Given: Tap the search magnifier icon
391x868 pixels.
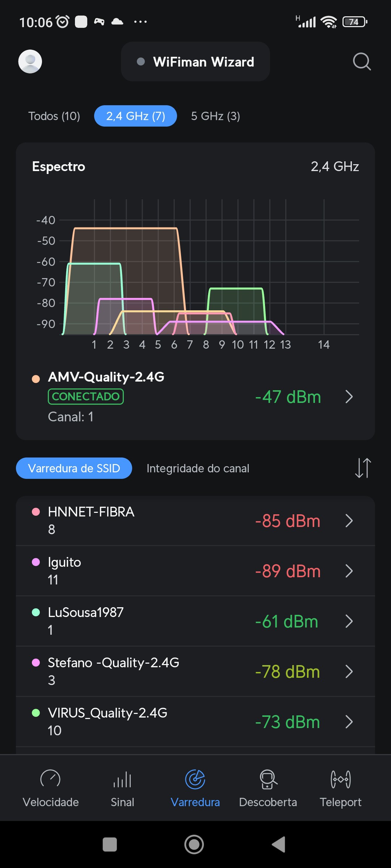Looking at the screenshot, I should (362, 61).
